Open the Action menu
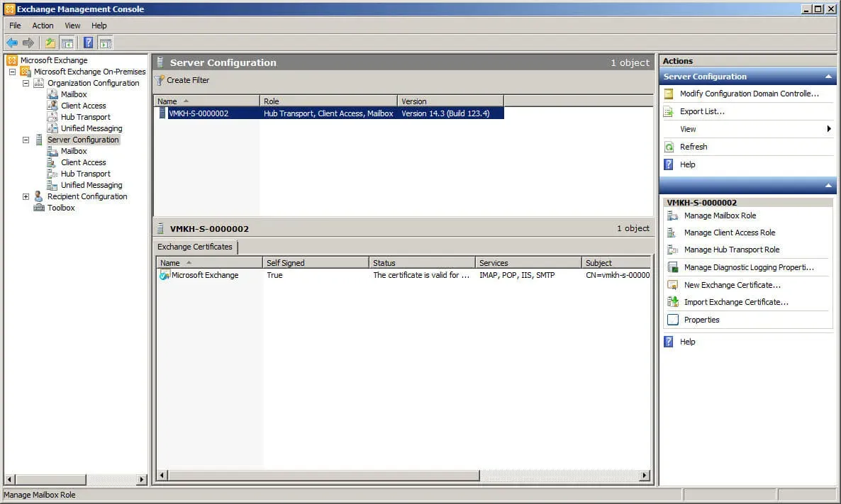Screen dimensions: 841x504 (x=43, y=26)
